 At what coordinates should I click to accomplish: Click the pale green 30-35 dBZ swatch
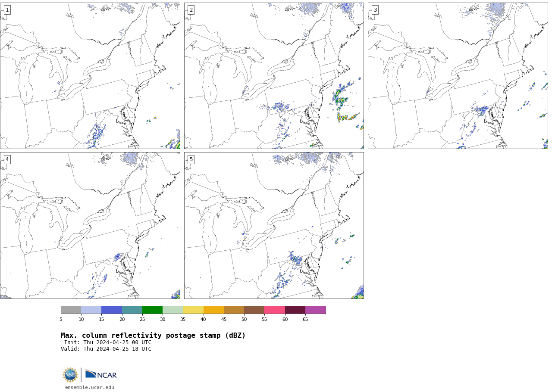(x=173, y=310)
